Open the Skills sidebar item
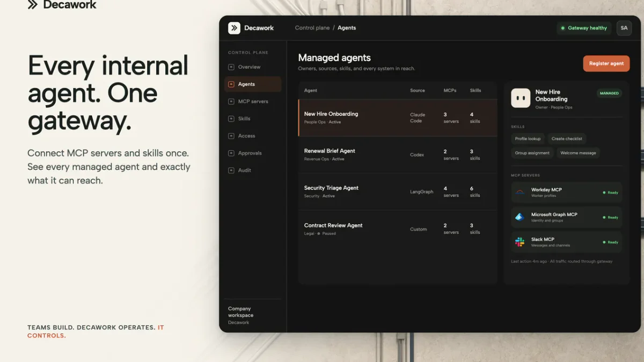This screenshot has height=362, width=644. [253, 119]
